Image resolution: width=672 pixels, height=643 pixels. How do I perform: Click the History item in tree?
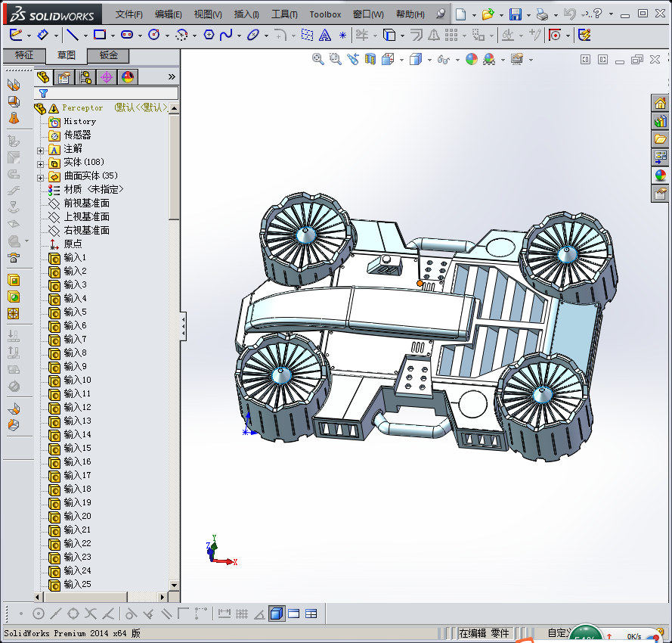click(x=79, y=121)
